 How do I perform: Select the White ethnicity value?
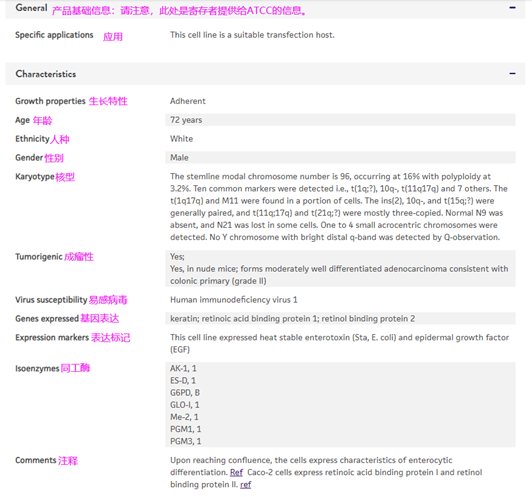pyautogui.click(x=182, y=139)
